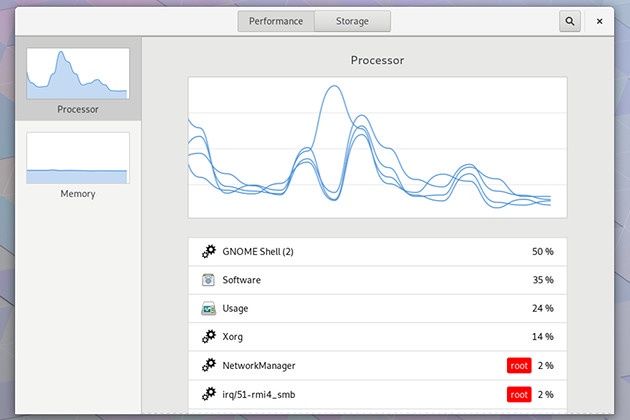Click the GNOME Shell gears icon

coord(209,252)
